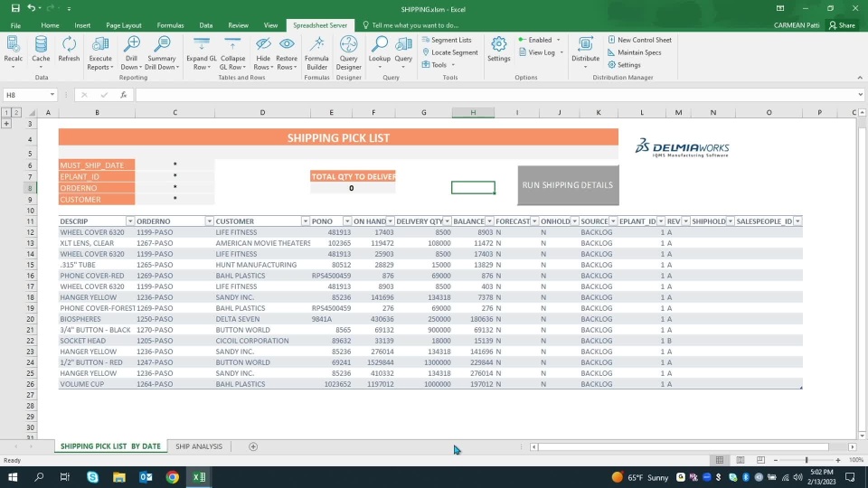This screenshot has height=488, width=868.
Task: Click Locate Segment
Action: [449, 52]
